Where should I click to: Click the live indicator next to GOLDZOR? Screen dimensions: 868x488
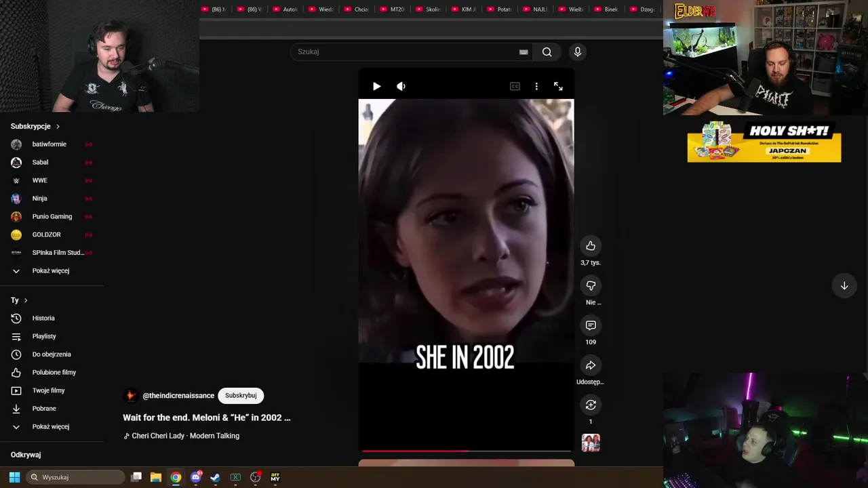coord(88,235)
